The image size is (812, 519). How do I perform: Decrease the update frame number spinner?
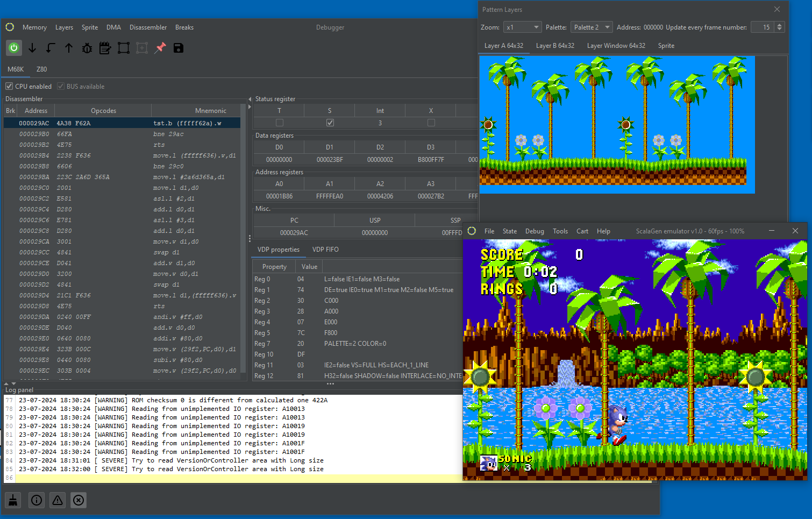(780, 30)
